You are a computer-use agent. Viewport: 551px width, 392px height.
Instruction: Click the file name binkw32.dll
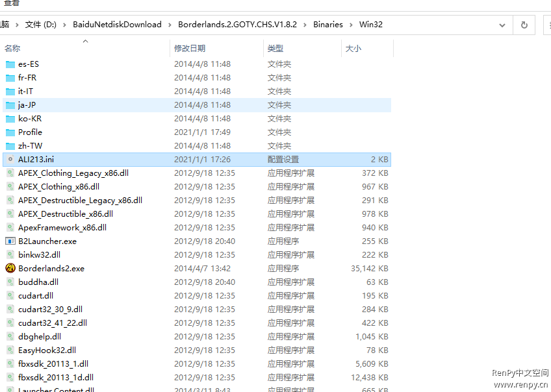click(40, 255)
